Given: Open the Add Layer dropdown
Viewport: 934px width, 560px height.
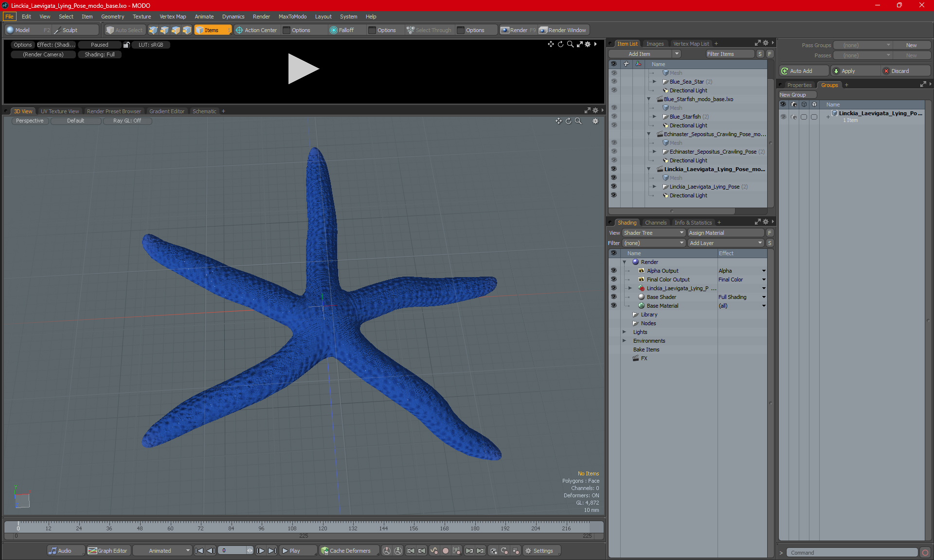Looking at the screenshot, I should click(726, 243).
